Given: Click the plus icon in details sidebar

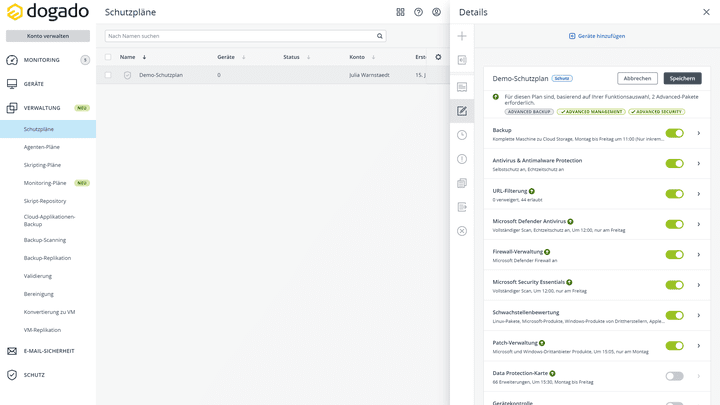Looking at the screenshot, I should point(462,36).
